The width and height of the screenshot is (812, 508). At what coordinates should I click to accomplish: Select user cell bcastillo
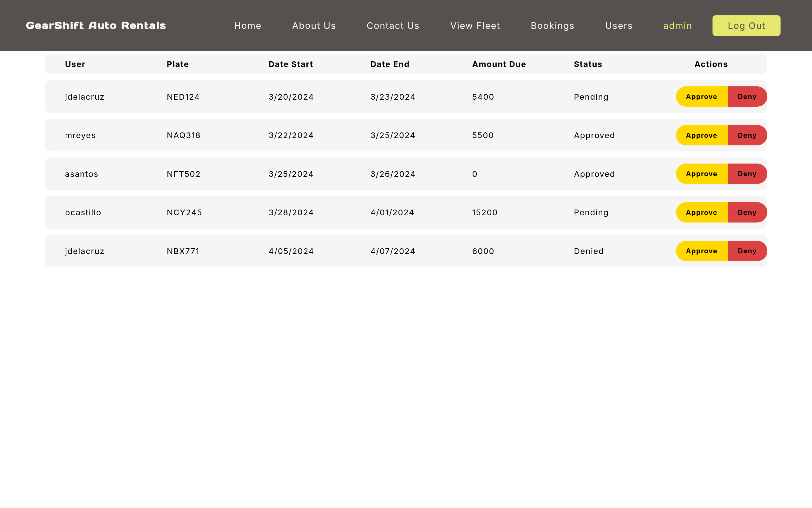(83, 212)
